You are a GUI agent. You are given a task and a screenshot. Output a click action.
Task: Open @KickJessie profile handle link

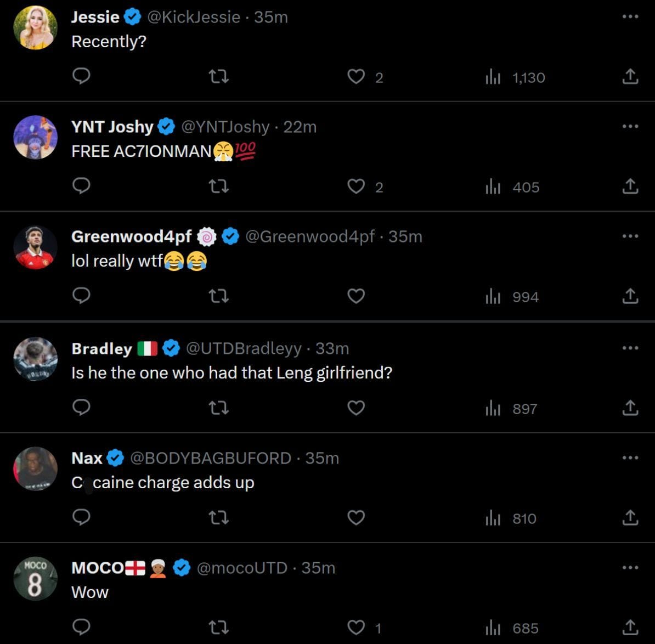tap(194, 17)
